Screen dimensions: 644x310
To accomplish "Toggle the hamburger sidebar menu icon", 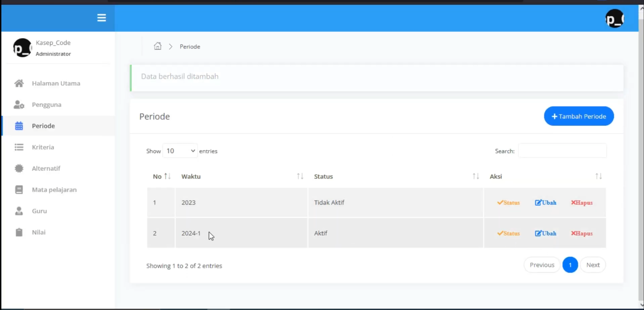I will pyautogui.click(x=101, y=18).
